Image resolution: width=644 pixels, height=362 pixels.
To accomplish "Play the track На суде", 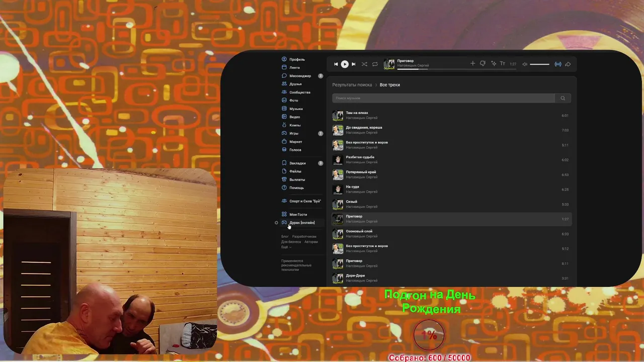I will [x=451, y=190].
